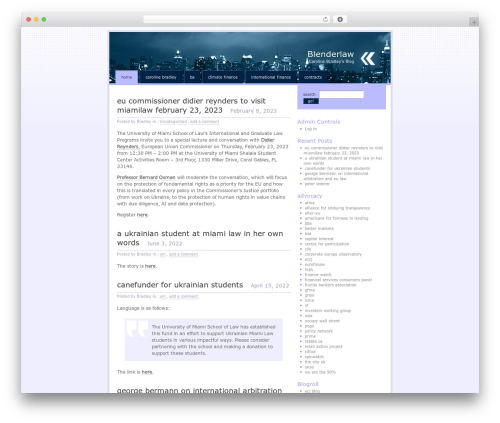500x423 pixels.
Task: Click the February 8, 2023 post date
Action: pos(253,111)
